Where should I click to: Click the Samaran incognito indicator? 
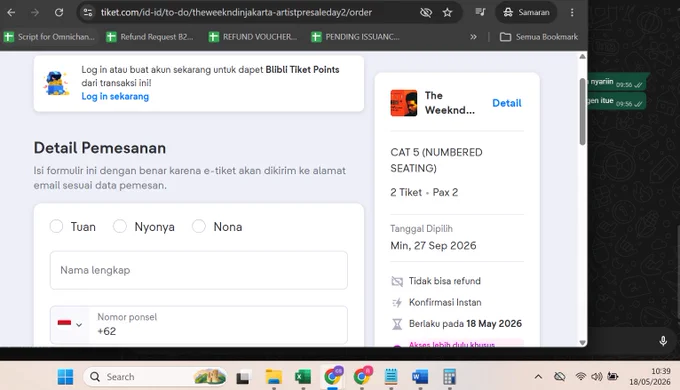526,13
